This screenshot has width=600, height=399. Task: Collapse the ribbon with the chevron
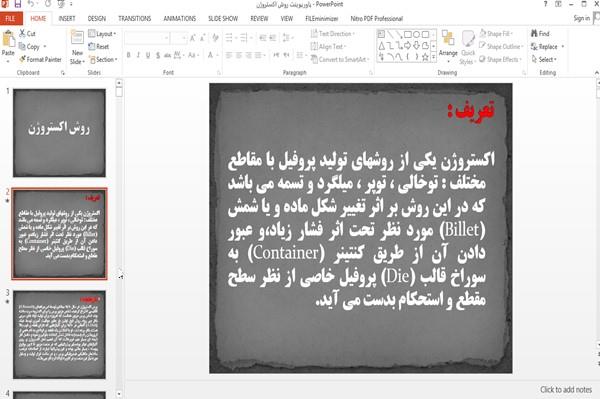coord(596,72)
